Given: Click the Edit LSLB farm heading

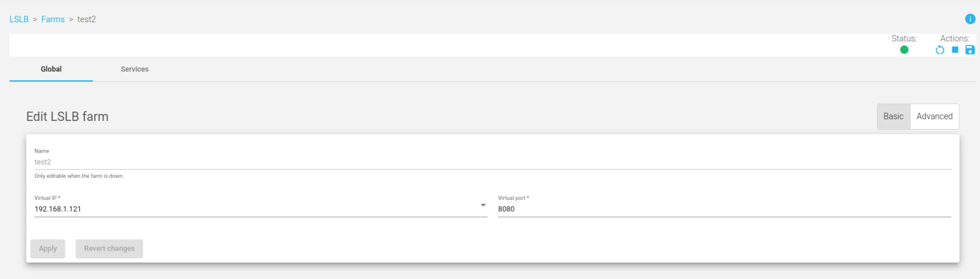Looking at the screenshot, I should [67, 116].
